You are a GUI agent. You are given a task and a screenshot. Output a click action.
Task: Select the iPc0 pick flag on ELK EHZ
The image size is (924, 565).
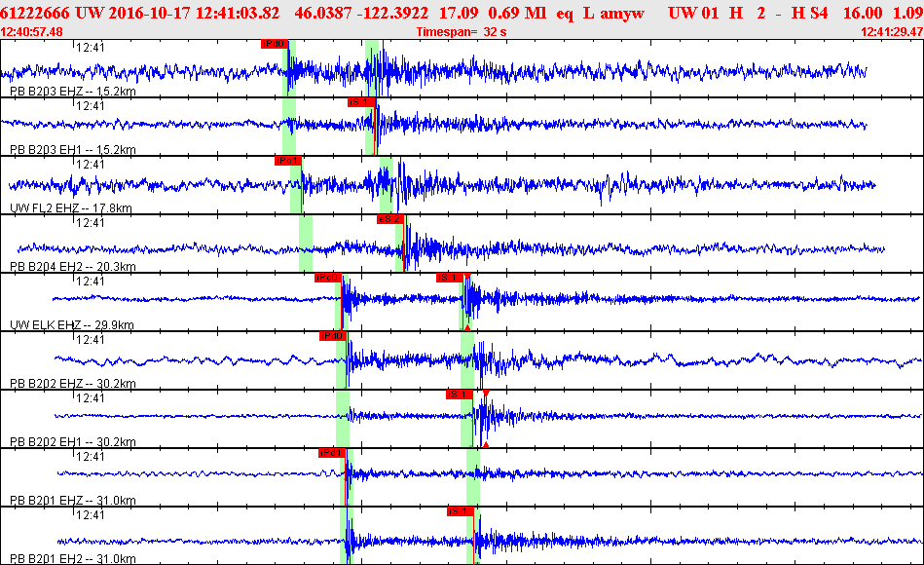[328, 278]
